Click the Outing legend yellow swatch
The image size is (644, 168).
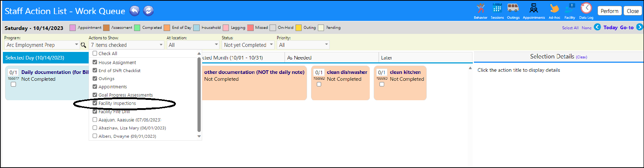[x=299, y=28]
